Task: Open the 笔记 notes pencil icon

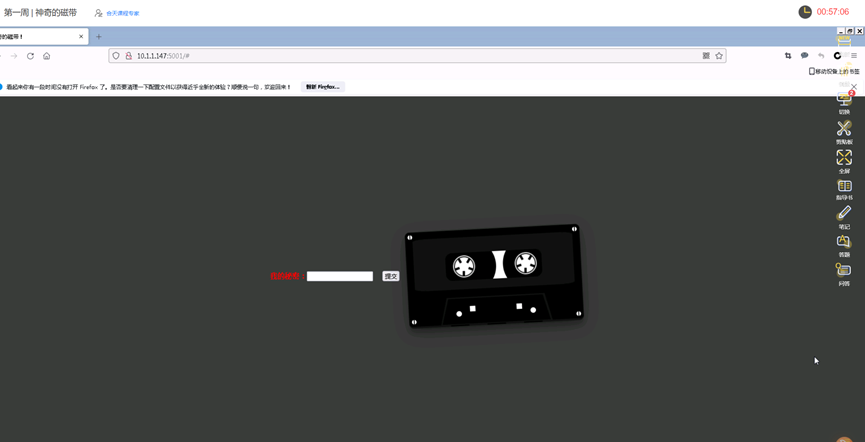Action: coord(844,213)
